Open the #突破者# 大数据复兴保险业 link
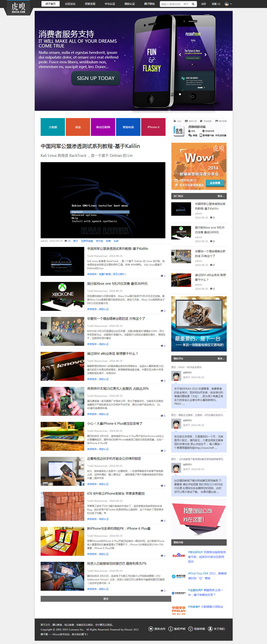 (x=205, y=607)
